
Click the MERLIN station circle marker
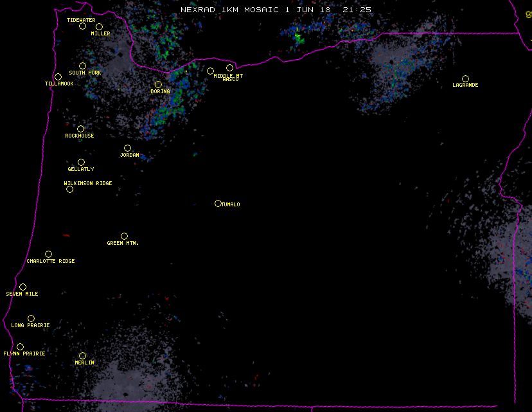tap(82, 355)
